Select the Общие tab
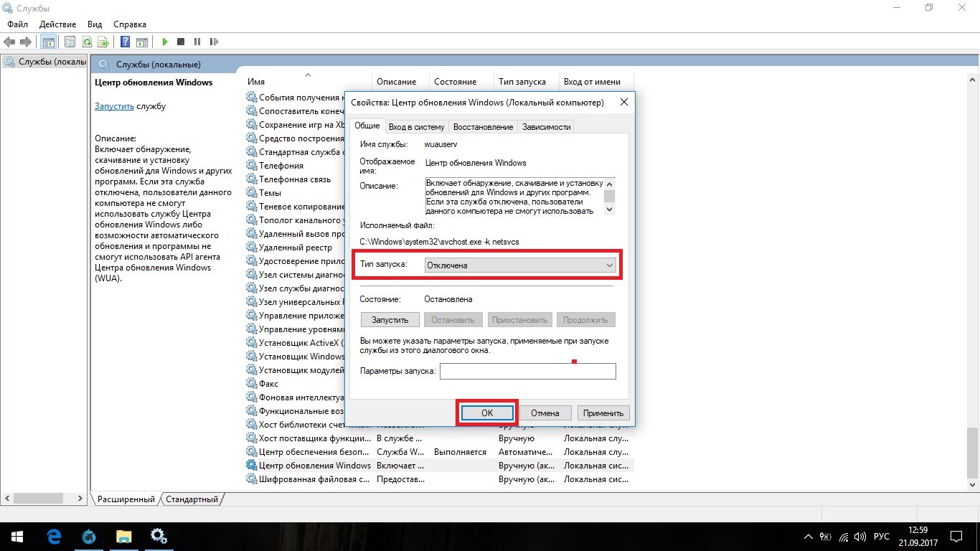 pyautogui.click(x=367, y=126)
